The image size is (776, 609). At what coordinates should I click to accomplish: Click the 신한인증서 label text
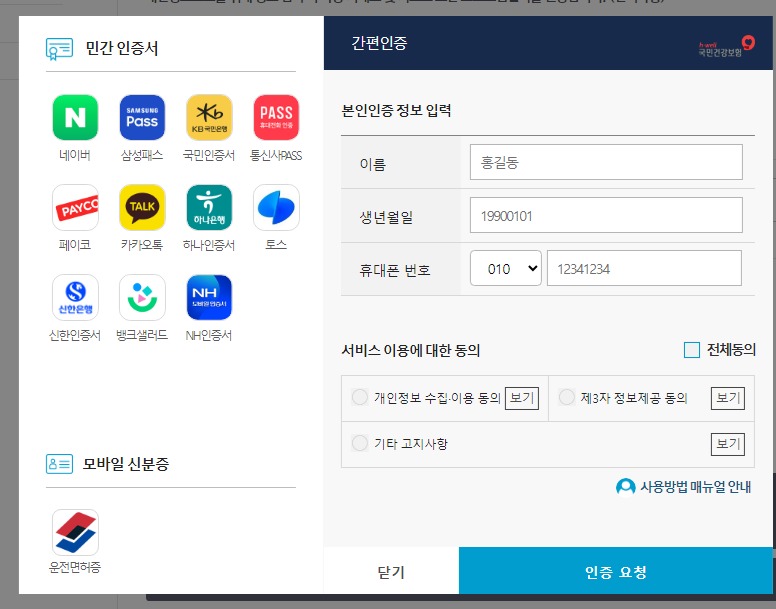point(75,335)
